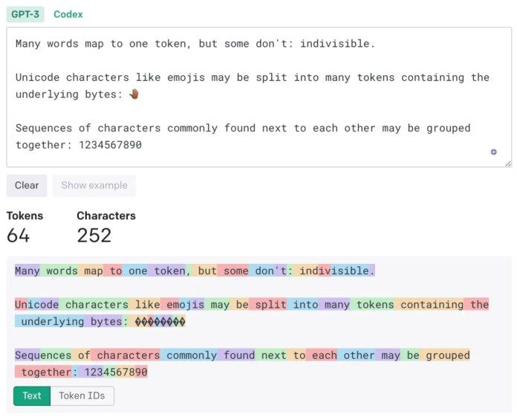Screen dimensions: 517x420
Task: Click the blue circular plus icon in textarea
Action: pos(493,152)
